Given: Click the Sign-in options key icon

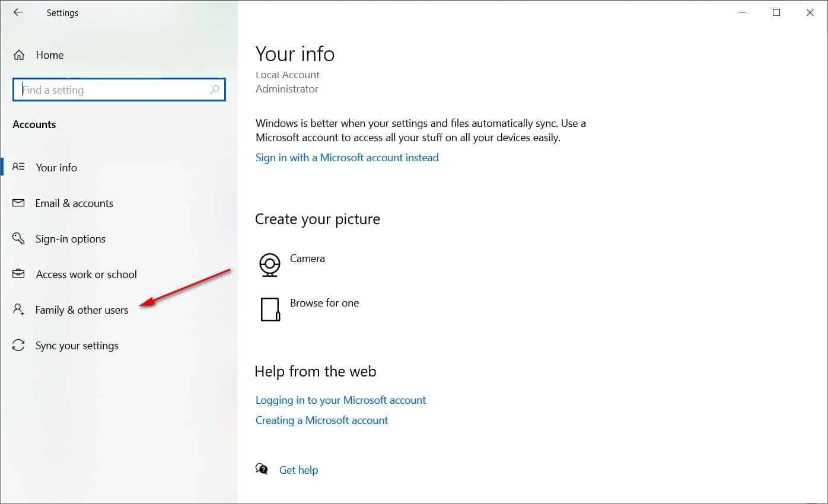Looking at the screenshot, I should coord(18,238).
